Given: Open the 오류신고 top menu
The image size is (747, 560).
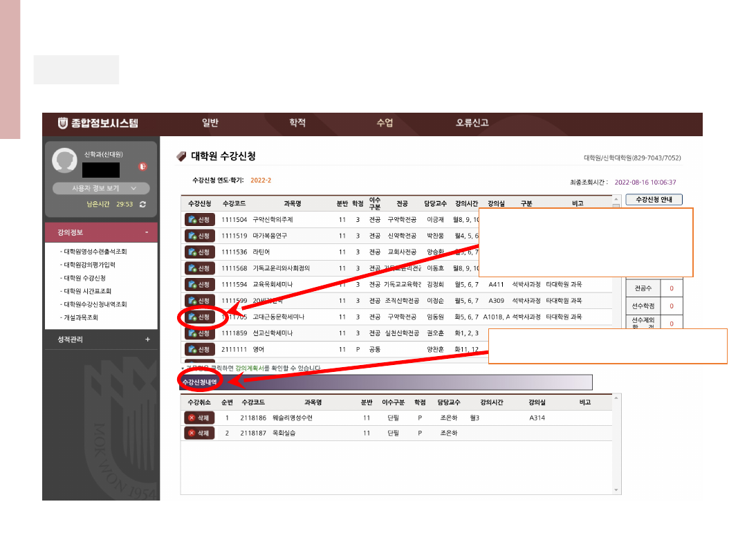Looking at the screenshot, I should click(x=472, y=123).
